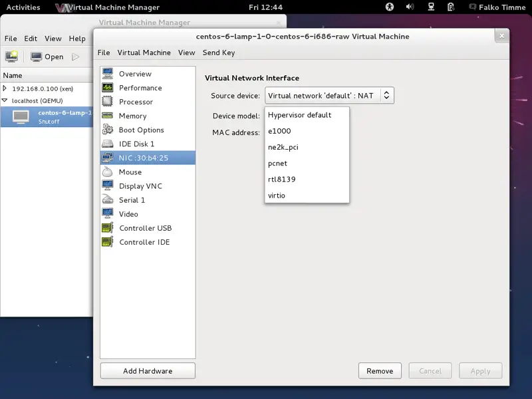Image resolution: width=532 pixels, height=399 pixels.
Task: Click the NIC network card icon
Action: (x=108, y=158)
